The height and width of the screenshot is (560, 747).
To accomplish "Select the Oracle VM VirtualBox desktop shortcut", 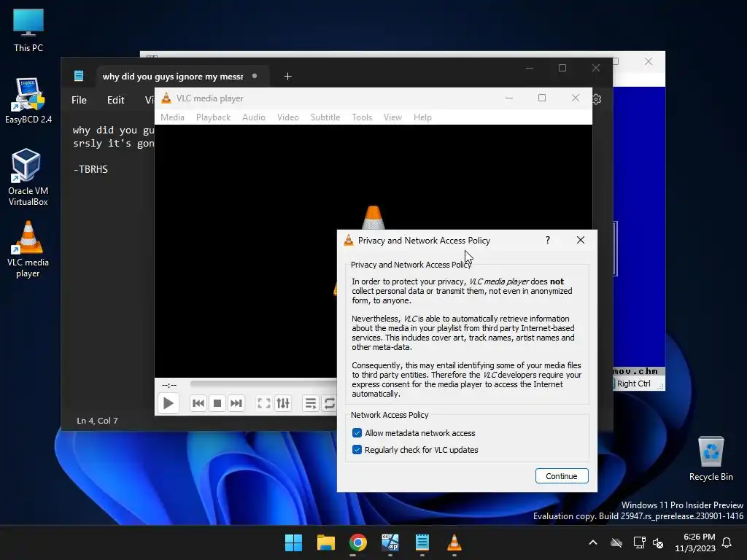I will pos(28,177).
